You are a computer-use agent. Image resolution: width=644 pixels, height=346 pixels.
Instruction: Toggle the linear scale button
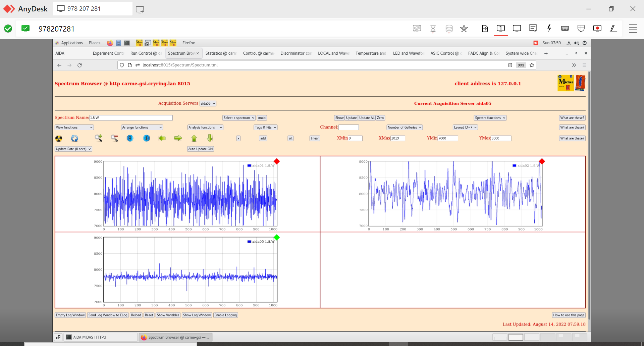[315, 138]
